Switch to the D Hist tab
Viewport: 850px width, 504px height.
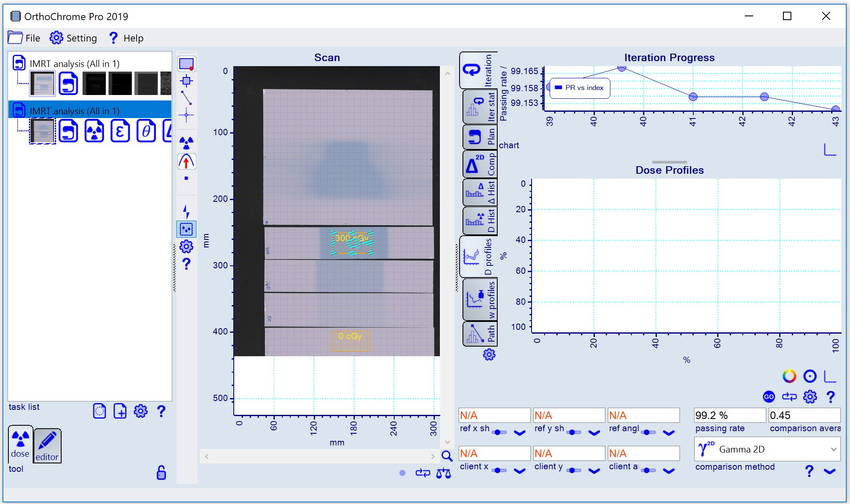480,221
